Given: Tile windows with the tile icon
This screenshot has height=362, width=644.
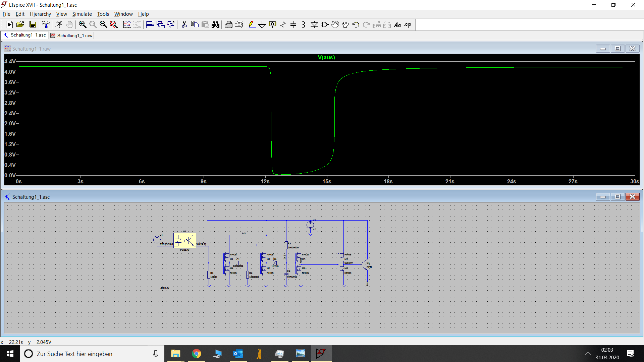Looking at the screenshot, I should tap(150, 24).
